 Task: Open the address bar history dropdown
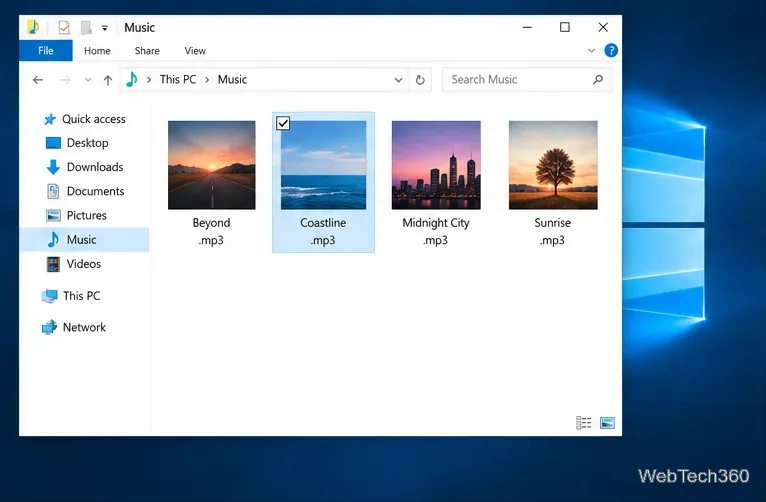[x=399, y=80]
